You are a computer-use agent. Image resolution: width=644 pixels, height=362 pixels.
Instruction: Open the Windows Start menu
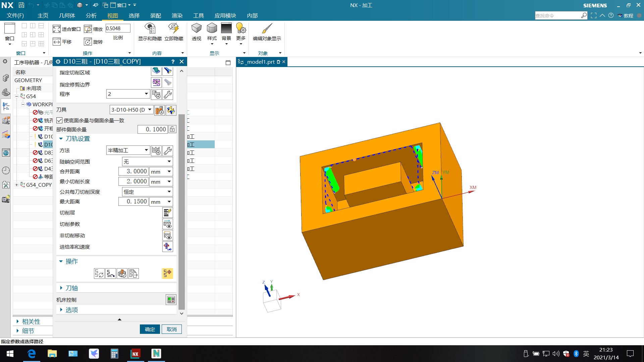[x=10, y=354]
